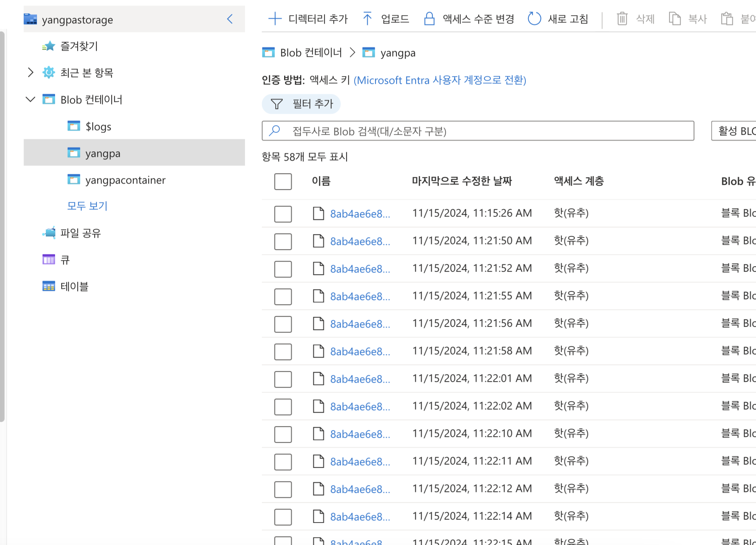Click the Delete trash can icon

click(x=622, y=18)
